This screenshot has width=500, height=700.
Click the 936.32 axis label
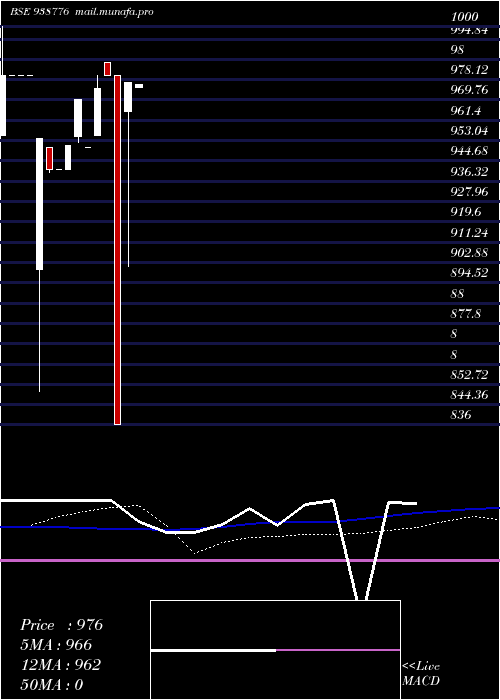coord(470,171)
